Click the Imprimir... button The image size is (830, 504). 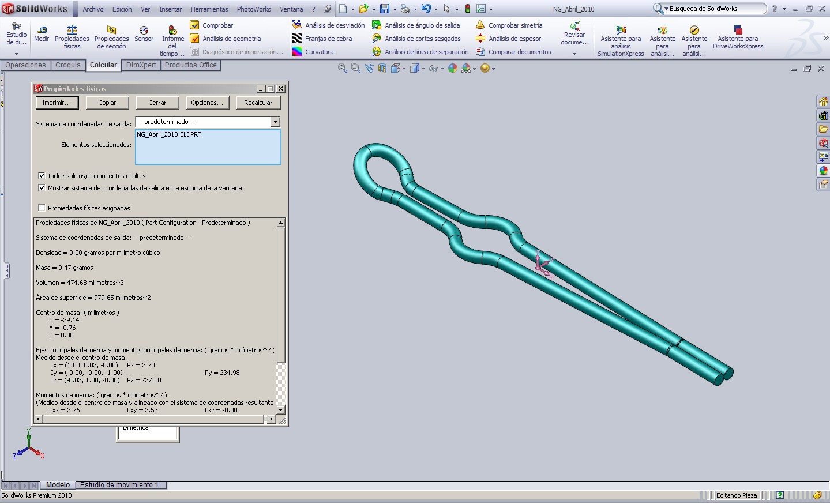(57, 103)
